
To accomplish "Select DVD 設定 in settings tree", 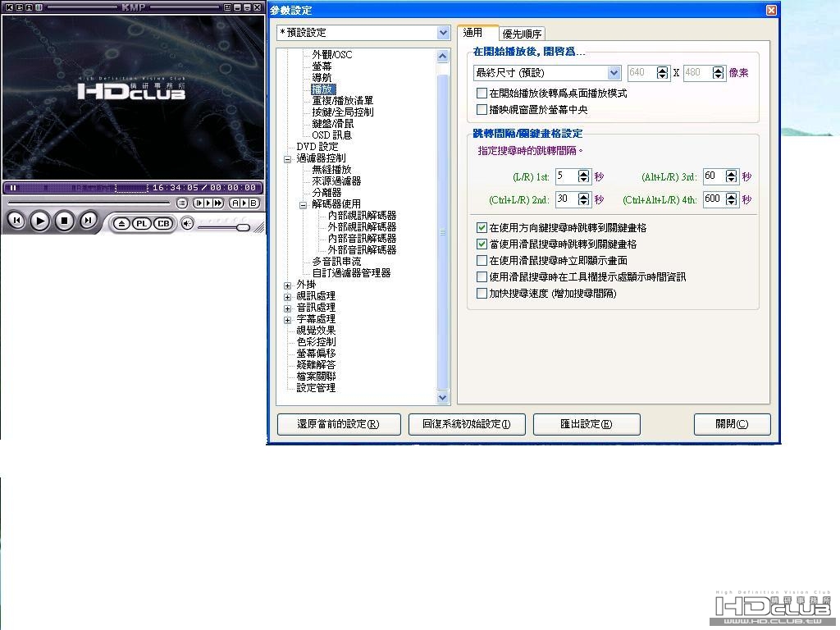I will [x=317, y=147].
